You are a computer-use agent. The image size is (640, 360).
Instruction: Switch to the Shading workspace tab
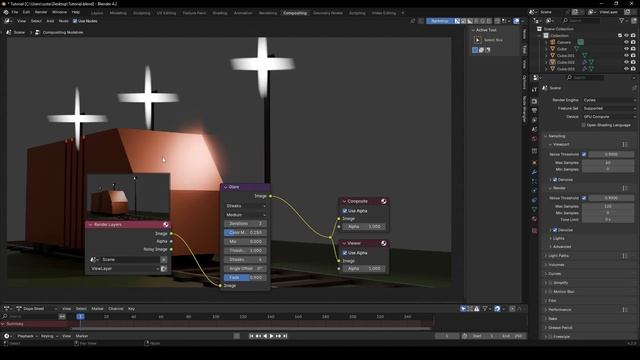pos(220,13)
